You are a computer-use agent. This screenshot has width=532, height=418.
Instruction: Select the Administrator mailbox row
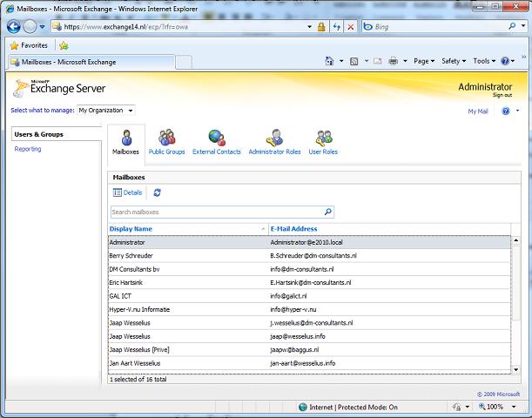pyautogui.click(x=309, y=242)
